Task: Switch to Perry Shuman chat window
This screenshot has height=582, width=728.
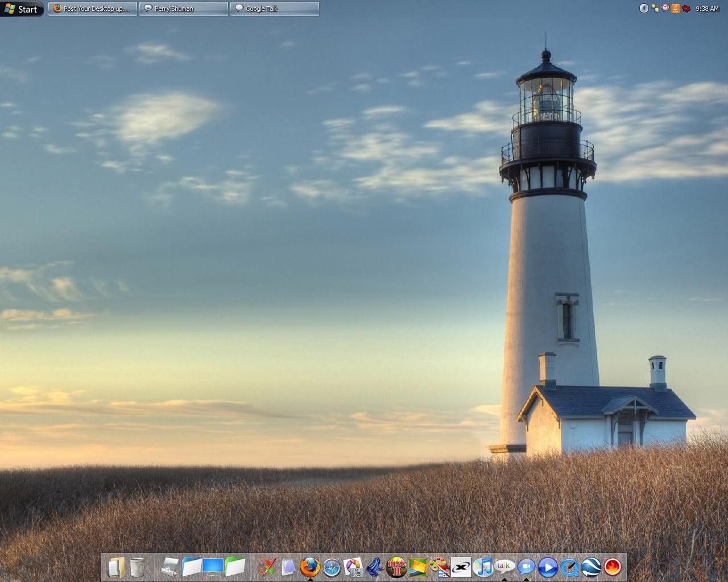Action: tap(184, 9)
